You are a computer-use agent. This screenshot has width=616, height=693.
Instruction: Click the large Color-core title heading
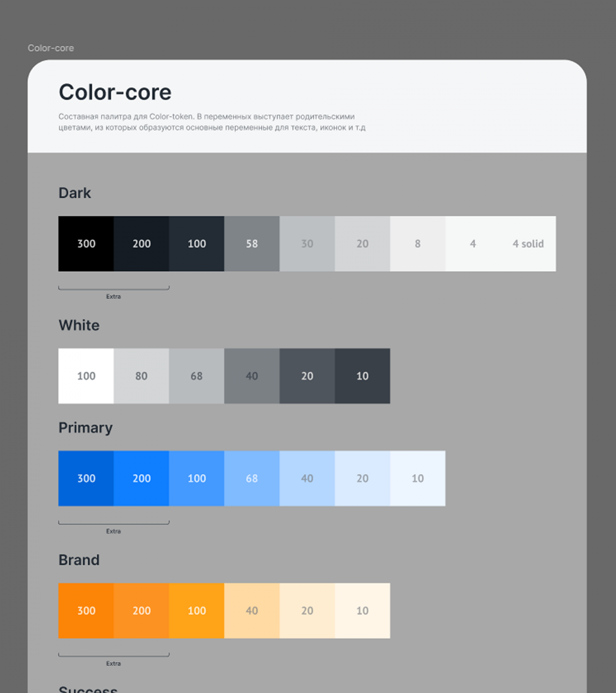pos(115,92)
